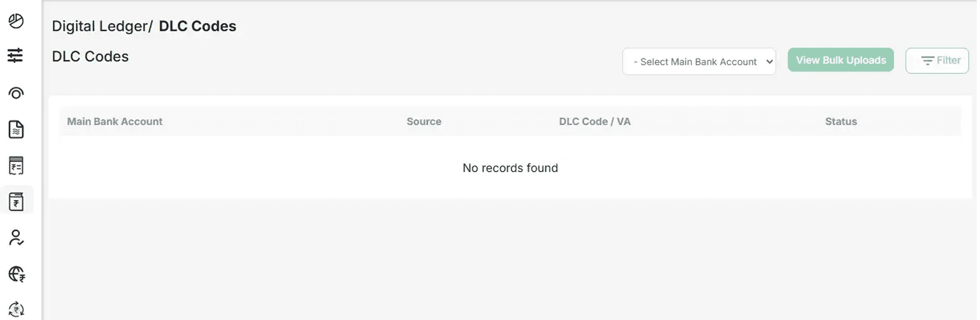Click the View Bulk Uploads button
The width and height of the screenshot is (980, 320).
tap(841, 60)
